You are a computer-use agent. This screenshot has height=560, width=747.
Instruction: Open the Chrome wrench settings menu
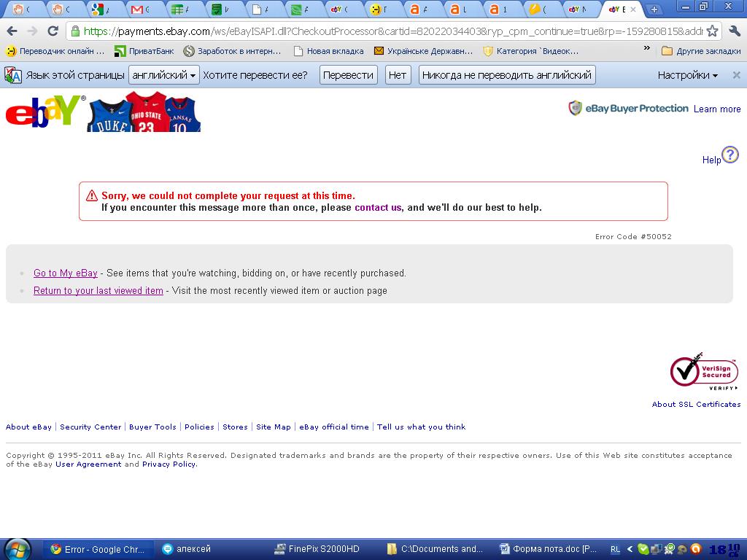pos(735,31)
